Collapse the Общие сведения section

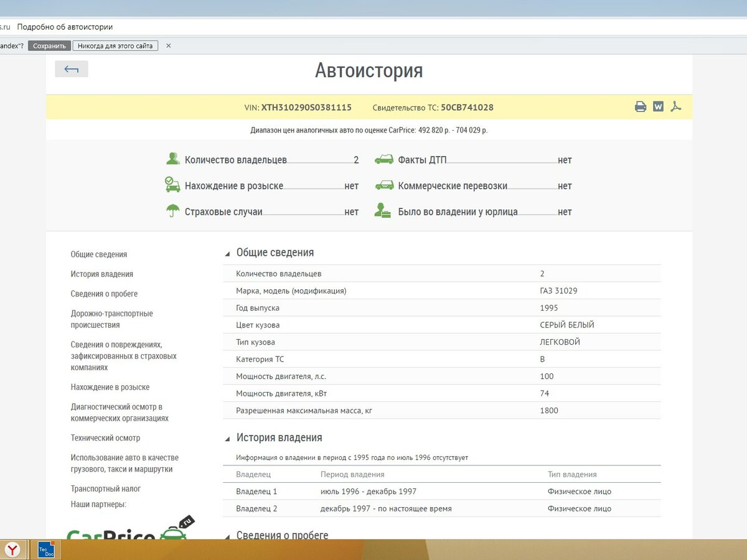coord(227,253)
